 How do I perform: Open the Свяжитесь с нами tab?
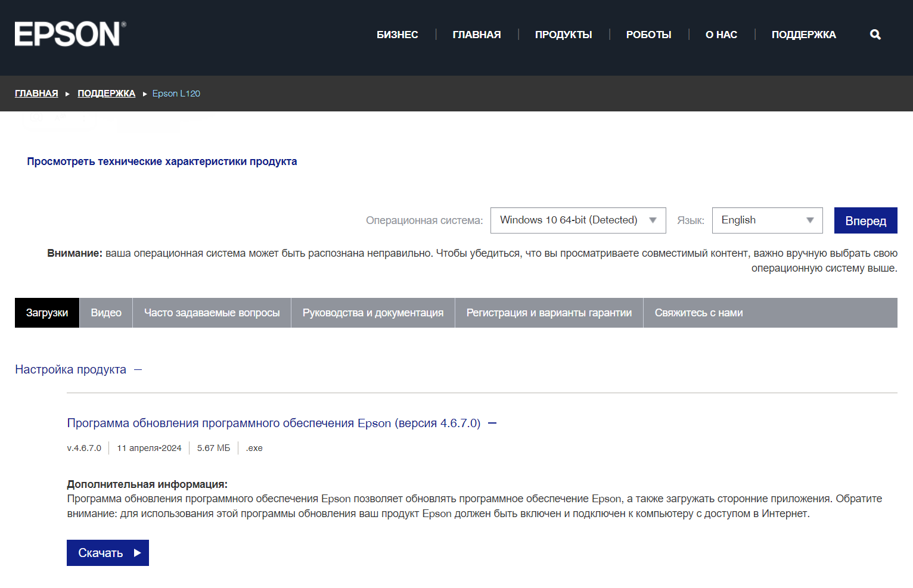(698, 313)
